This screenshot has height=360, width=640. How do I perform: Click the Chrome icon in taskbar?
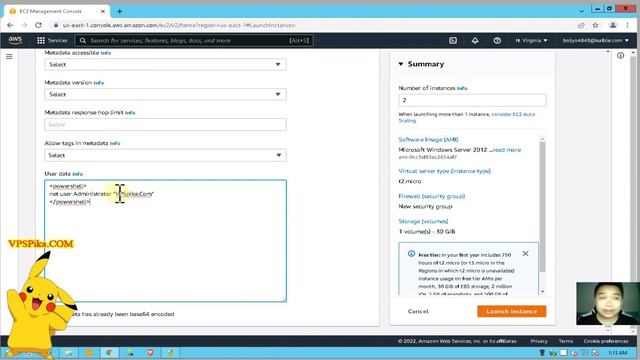pos(109,353)
